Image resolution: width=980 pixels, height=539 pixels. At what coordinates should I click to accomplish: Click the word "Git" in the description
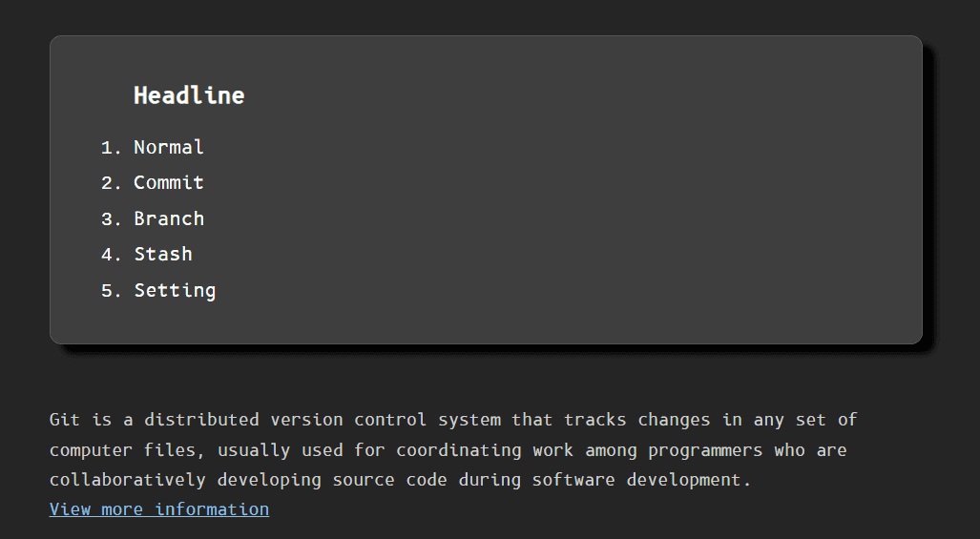65,420
